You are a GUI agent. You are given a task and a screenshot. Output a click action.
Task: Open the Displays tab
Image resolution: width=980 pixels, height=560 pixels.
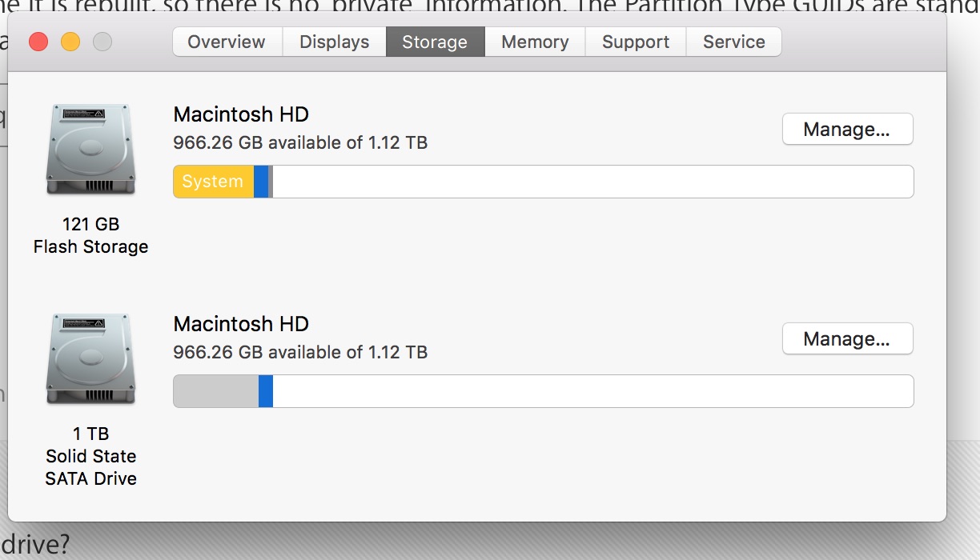click(335, 42)
